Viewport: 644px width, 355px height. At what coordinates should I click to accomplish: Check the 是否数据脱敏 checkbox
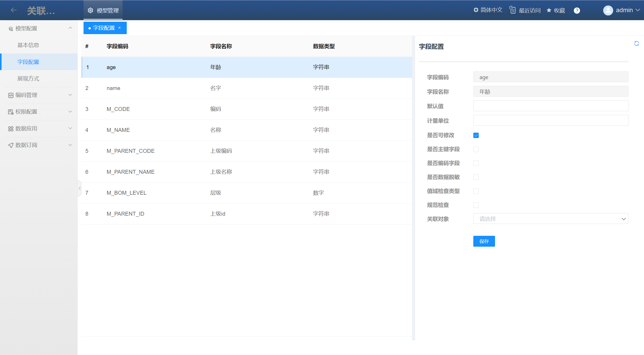point(476,177)
